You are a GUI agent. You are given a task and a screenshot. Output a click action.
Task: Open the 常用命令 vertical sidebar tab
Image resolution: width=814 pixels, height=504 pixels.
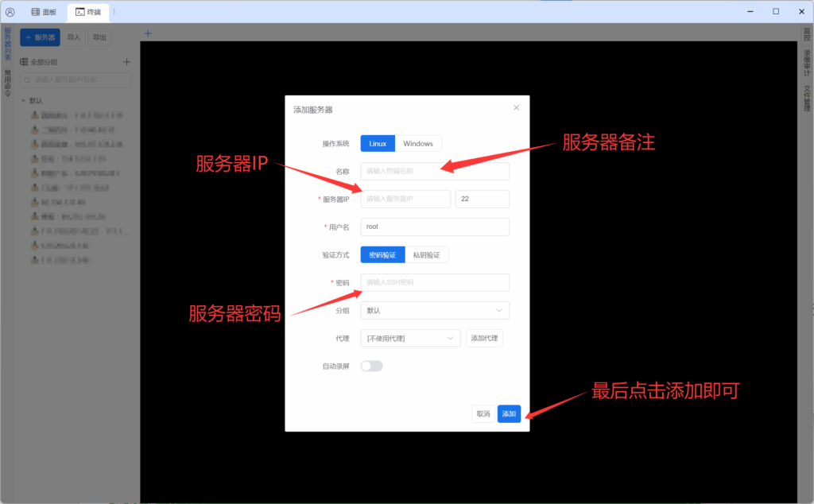pyautogui.click(x=7, y=83)
